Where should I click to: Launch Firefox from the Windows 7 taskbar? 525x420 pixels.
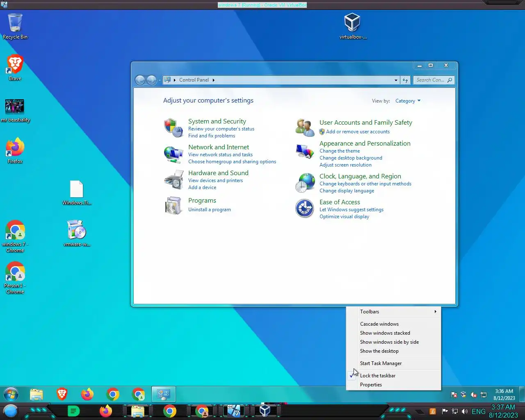click(87, 395)
